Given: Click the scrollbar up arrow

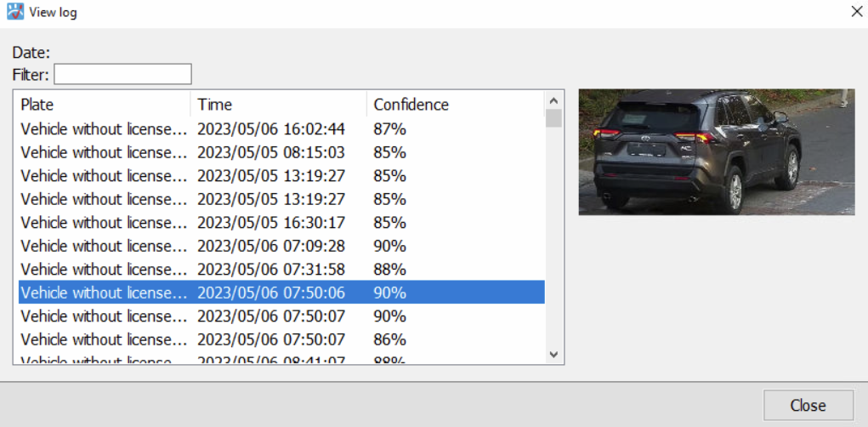Looking at the screenshot, I should (x=553, y=101).
